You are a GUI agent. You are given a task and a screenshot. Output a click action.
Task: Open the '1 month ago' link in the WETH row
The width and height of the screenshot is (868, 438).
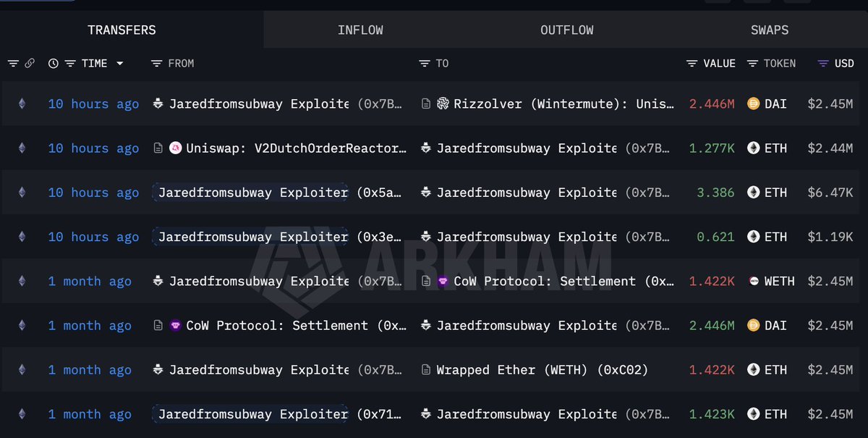click(90, 281)
